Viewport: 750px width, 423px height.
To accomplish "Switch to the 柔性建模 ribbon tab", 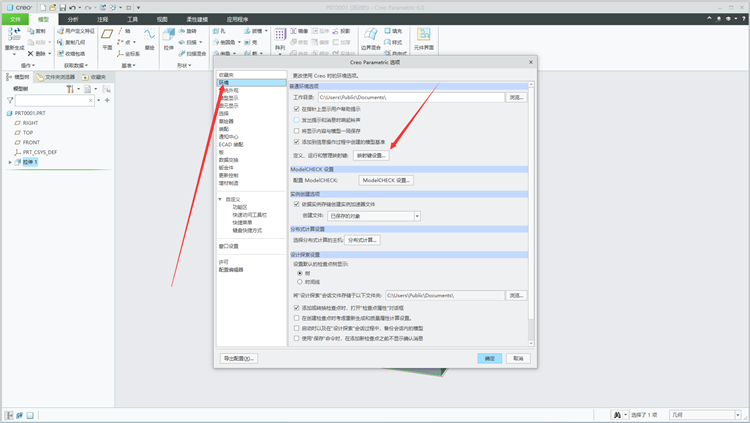I will pos(197,19).
